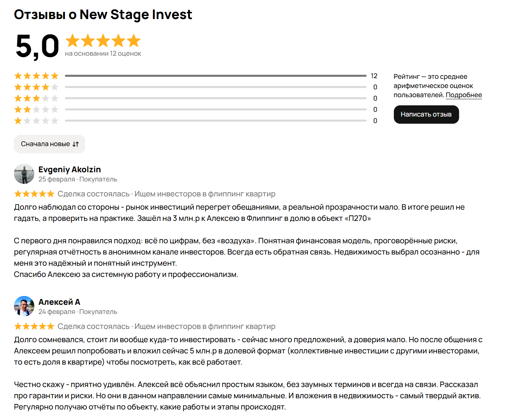
Task: Open the 'Сначала новые' sorting dropdown
Action: pyautogui.click(x=49, y=144)
